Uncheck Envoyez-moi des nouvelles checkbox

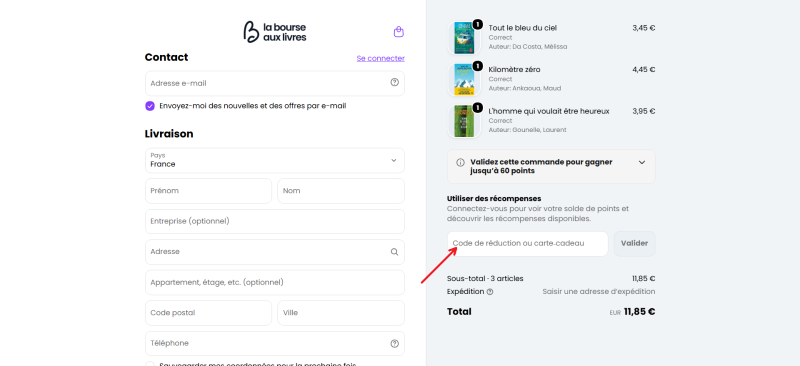coord(150,106)
